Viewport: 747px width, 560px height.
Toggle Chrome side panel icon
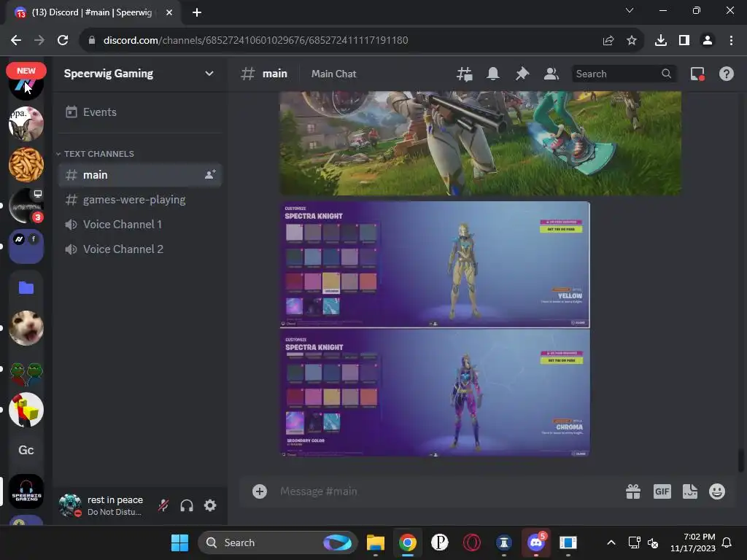coord(684,41)
